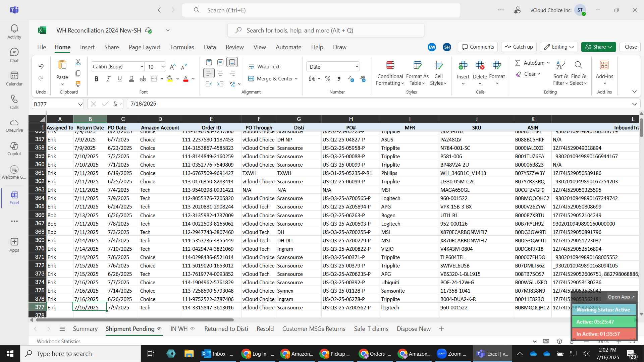Image resolution: width=644 pixels, height=362 pixels.
Task: Open the Chat icon in Teams sidebar
Action: click(14, 55)
